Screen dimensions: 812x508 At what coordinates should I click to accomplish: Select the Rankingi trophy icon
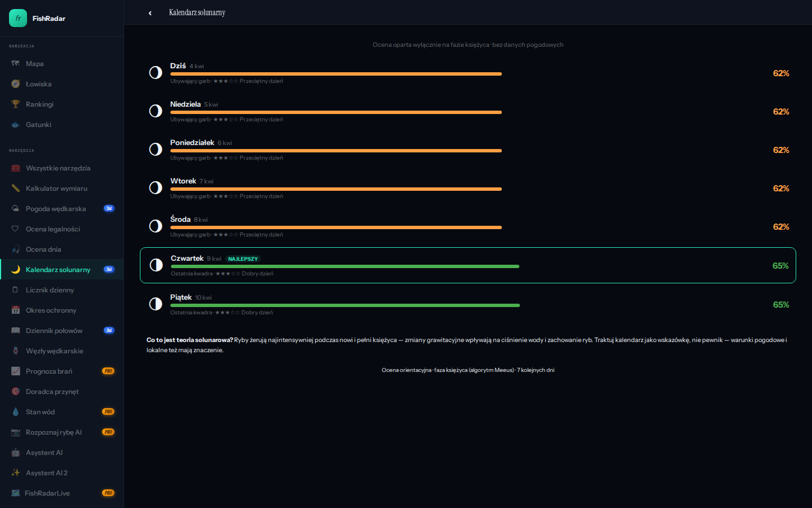[x=15, y=104]
